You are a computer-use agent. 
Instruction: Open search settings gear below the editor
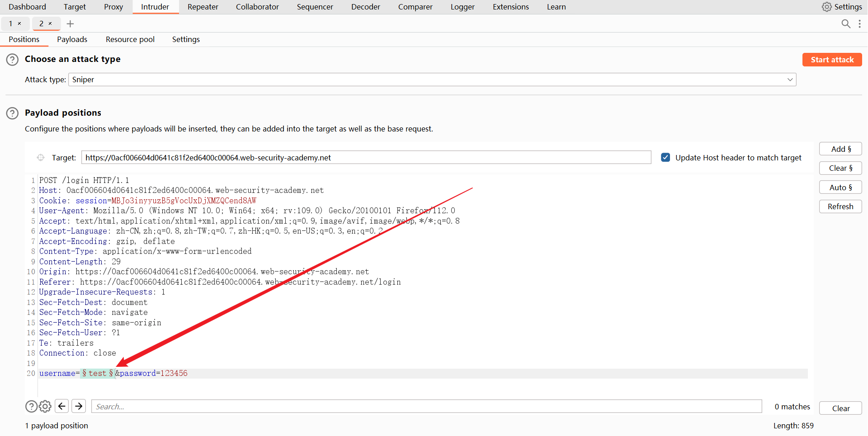coord(45,407)
